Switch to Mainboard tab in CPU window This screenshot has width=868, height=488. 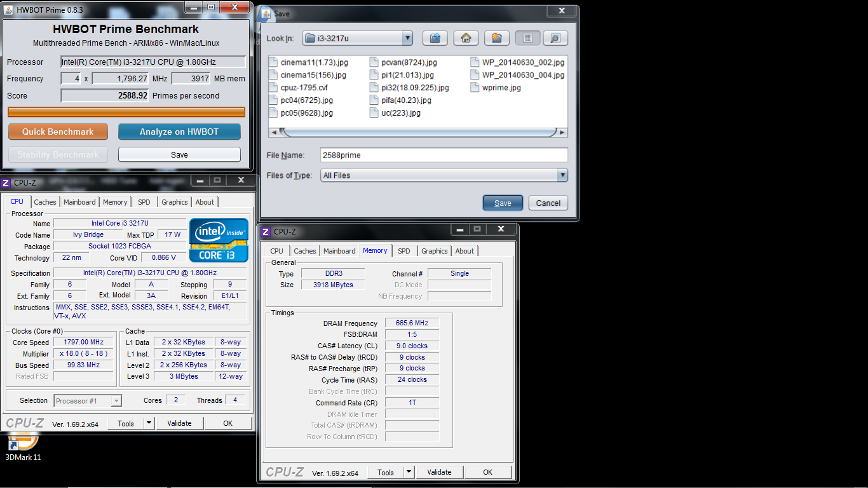click(x=79, y=202)
